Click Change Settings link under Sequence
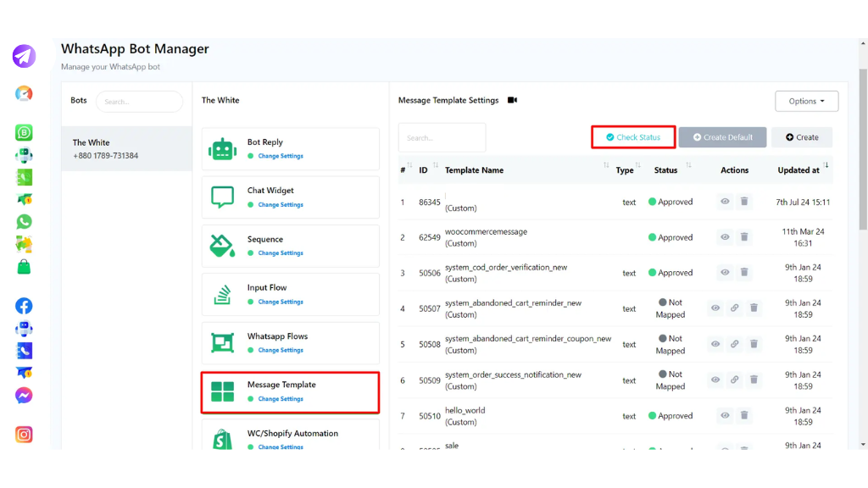Screen dimensions: 868x488 pyautogui.click(x=281, y=252)
